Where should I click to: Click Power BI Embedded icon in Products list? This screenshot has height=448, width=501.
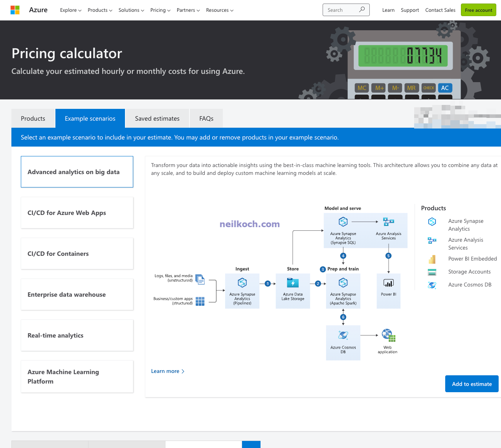(x=432, y=259)
